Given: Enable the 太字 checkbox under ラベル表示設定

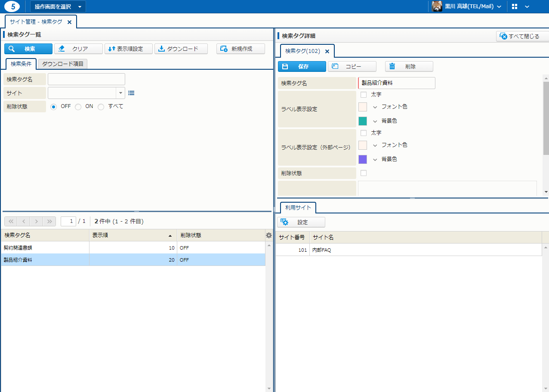Looking at the screenshot, I should (x=364, y=95).
